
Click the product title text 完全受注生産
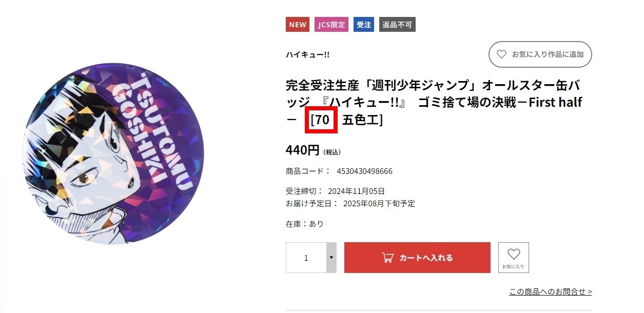(x=310, y=85)
